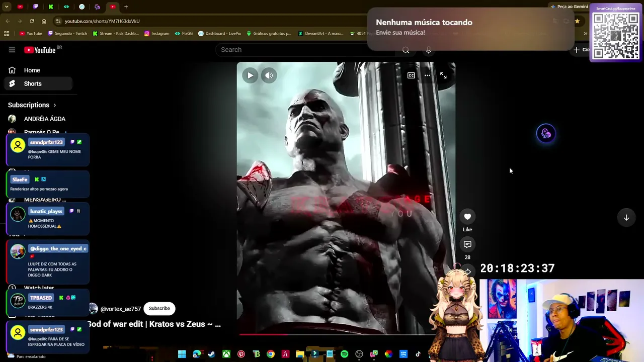Open the Chrome apps grid shortcut
Image resolution: width=644 pixels, height=362 pixels.
[7, 34]
